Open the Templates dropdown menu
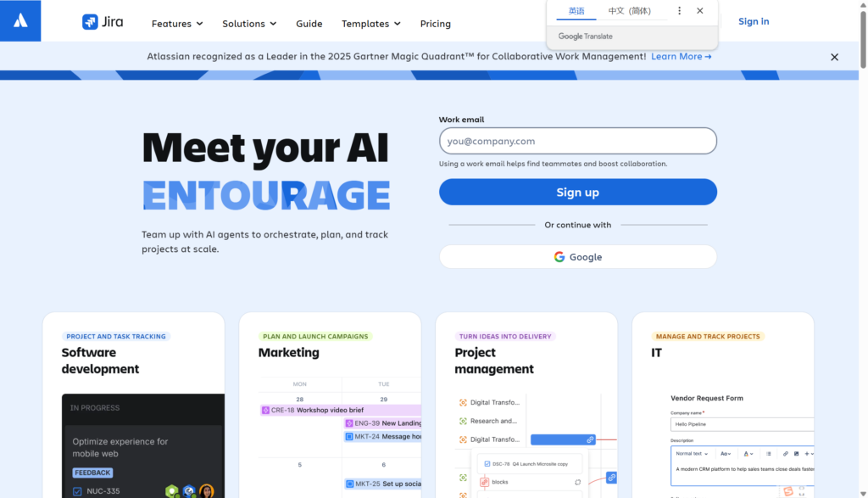This screenshot has height=498, width=868. pyautogui.click(x=371, y=24)
